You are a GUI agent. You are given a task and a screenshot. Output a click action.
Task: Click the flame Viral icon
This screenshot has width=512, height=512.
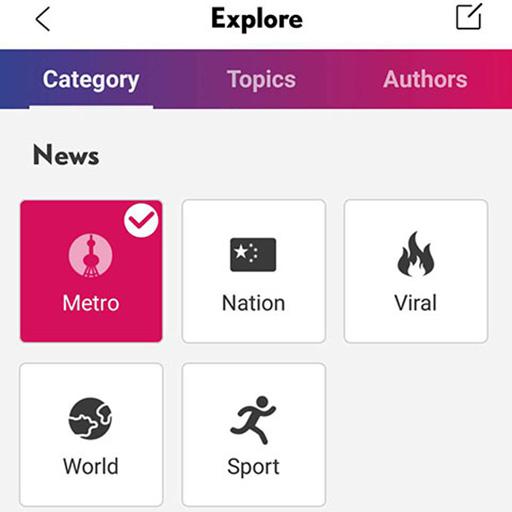[416, 254]
